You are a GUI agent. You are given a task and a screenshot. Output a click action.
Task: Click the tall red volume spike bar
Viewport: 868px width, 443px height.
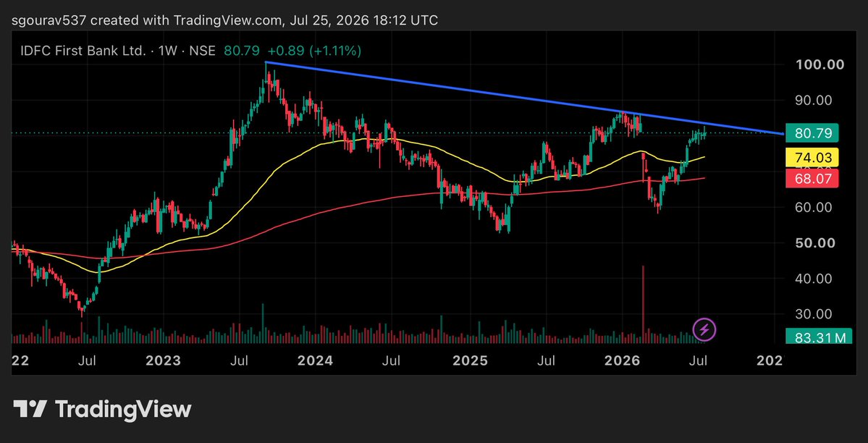click(x=644, y=305)
